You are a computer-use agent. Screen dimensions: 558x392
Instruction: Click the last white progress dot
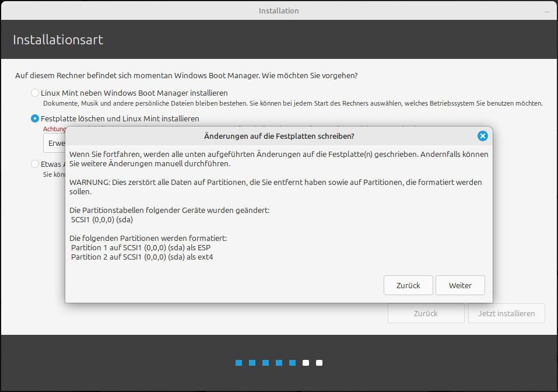pyautogui.click(x=319, y=363)
